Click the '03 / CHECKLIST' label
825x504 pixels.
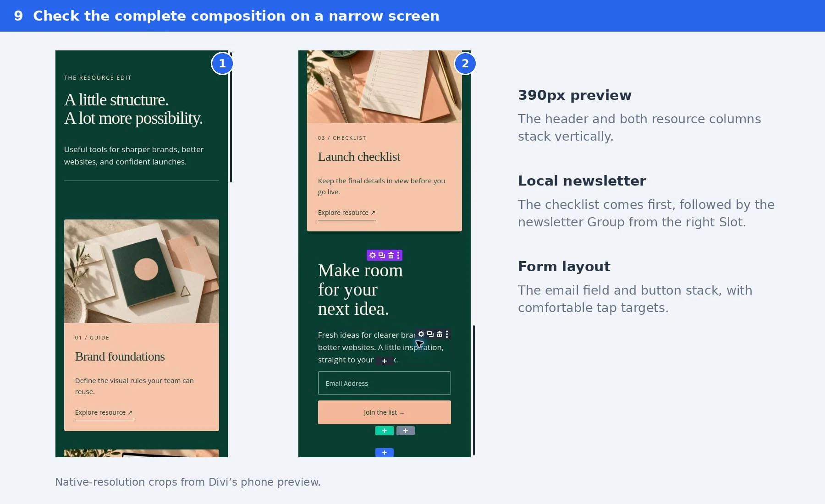click(342, 138)
